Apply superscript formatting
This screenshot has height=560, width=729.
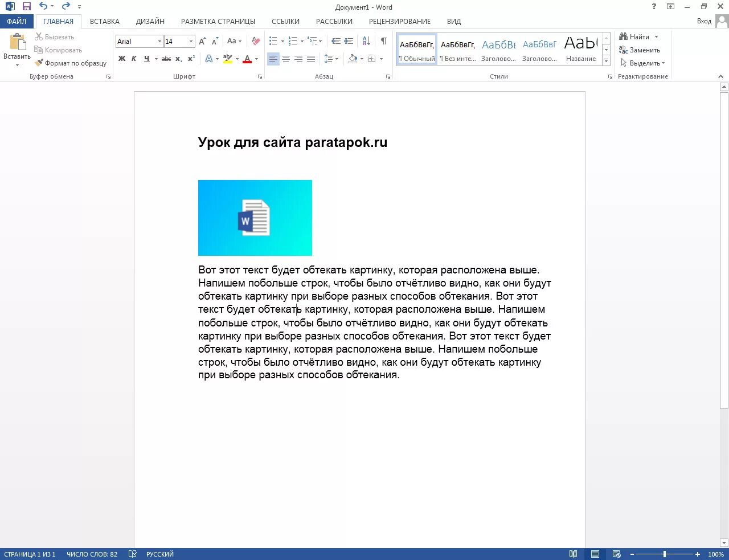[x=191, y=59]
